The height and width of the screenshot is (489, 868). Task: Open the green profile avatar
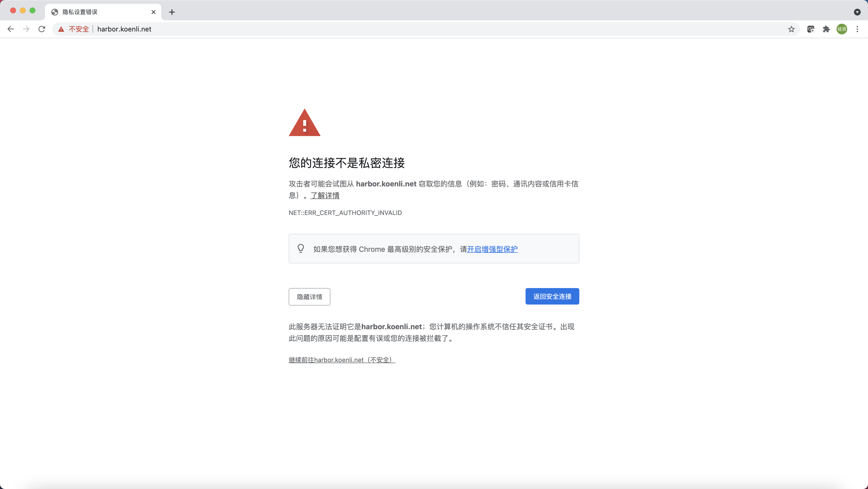[842, 29]
